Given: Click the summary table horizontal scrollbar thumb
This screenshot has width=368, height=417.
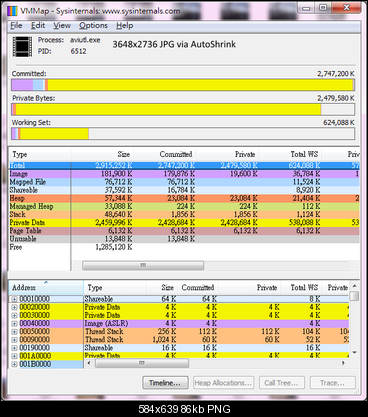Looking at the screenshot, I should click(143, 265).
